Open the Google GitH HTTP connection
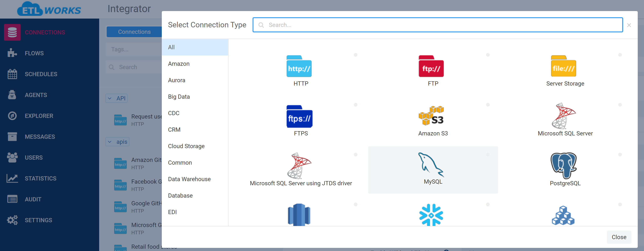Screen dimensions: 644x251 [138, 207]
